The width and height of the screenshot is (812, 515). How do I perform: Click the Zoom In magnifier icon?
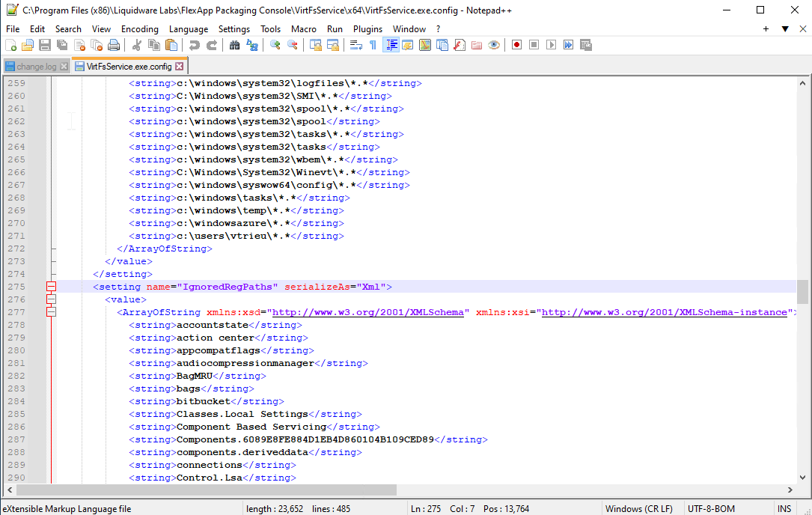[x=275, y=45]
